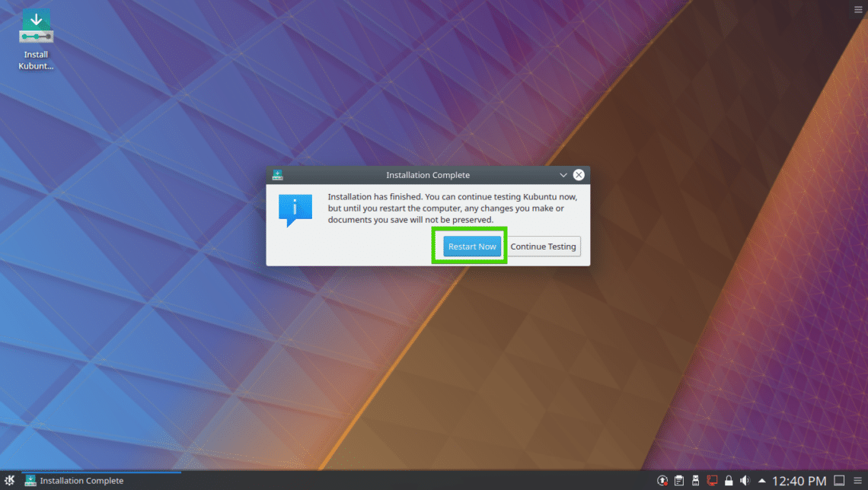Open the desktop toolbox menu at top-right corner
The height and width of the screenshot is (490, 868).
(x=858, y=9)
